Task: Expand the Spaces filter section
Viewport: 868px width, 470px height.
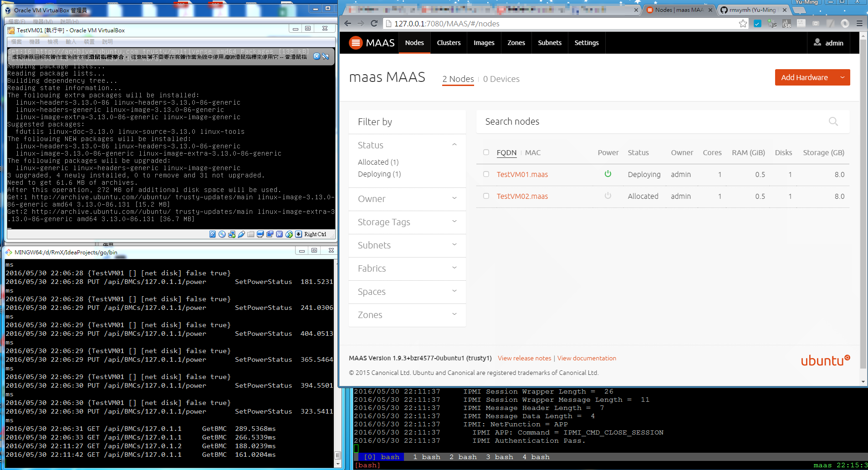Action: (x=407, y=292)
